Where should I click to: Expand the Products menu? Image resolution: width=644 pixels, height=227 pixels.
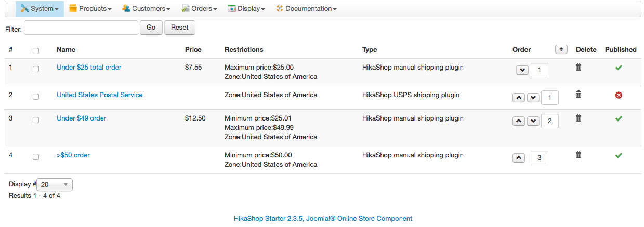coord(90,9)
